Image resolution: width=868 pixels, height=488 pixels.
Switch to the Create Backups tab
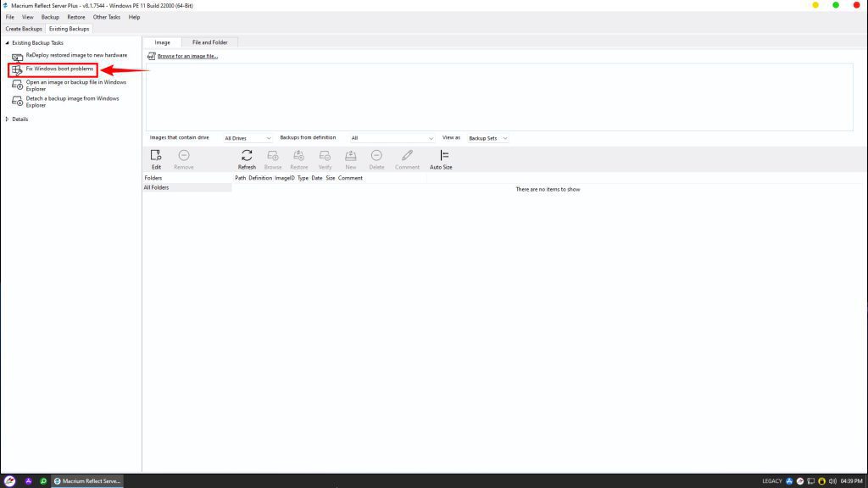(x=24, y=29)
